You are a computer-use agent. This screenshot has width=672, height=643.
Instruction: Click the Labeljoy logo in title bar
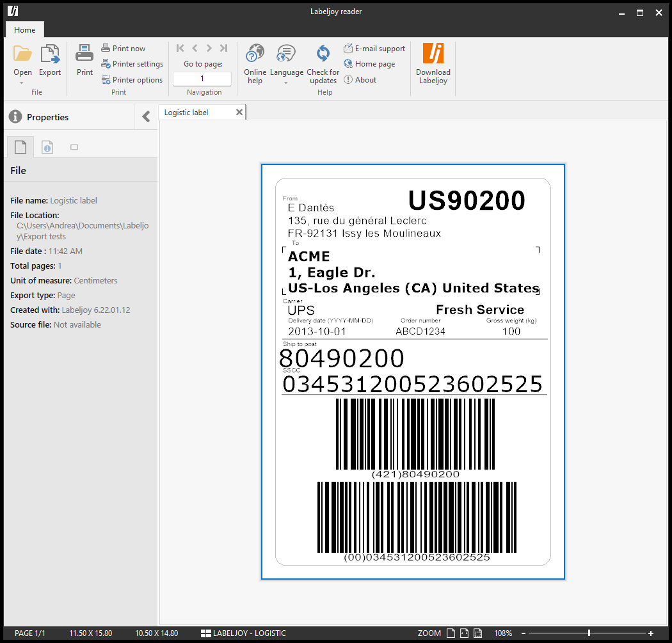pyautogui.click(x=13, y=12)
